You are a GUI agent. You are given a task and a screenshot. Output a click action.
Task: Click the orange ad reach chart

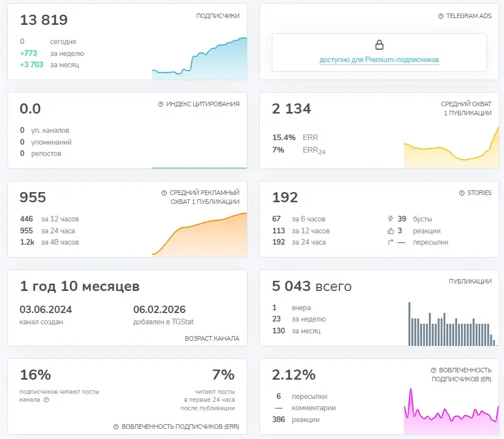pyautogui.click(x=199, y=234)
